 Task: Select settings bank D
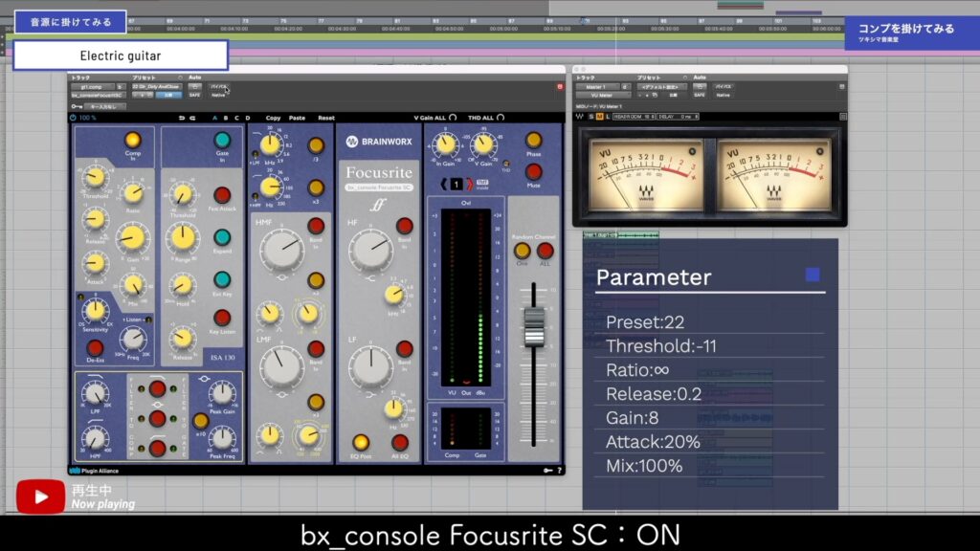(248, 118)
